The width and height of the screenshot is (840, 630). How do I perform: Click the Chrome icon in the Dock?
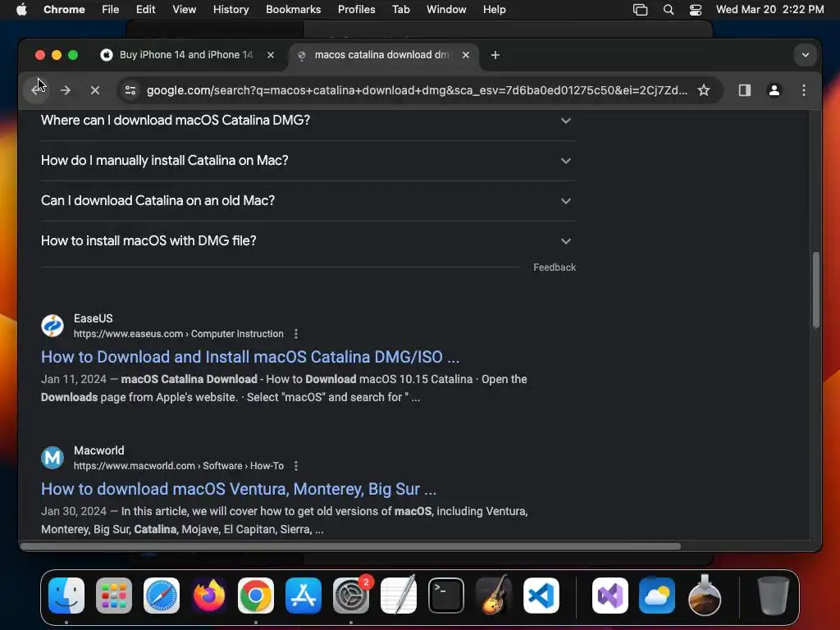(x=256, y=596)
